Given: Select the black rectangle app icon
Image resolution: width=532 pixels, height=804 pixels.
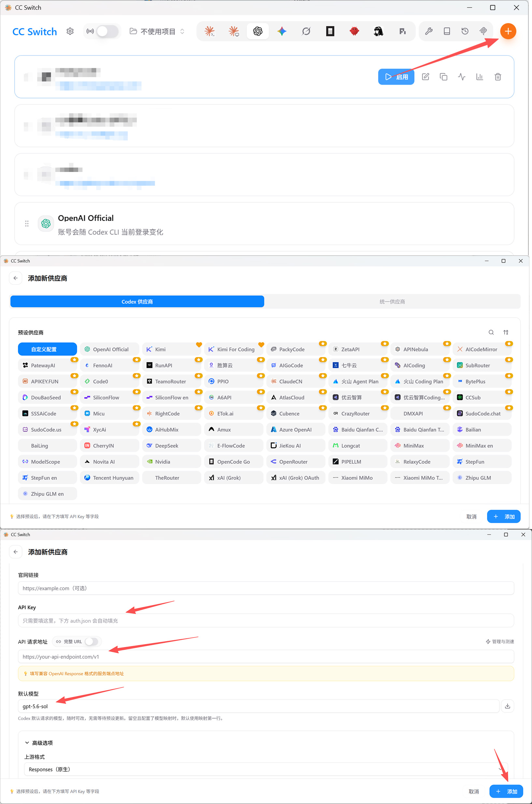Looking at the screenshot, I should click(330, 32).
